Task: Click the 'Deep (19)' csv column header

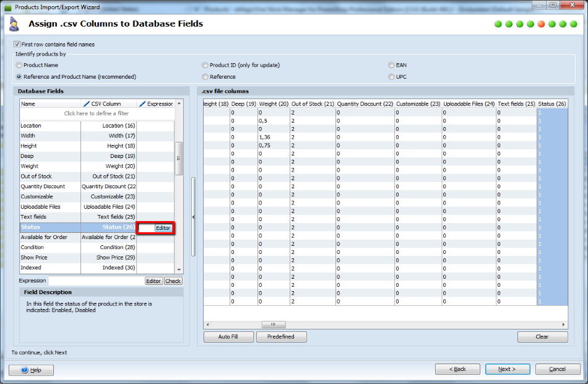Action: click(x=244, y=104)
